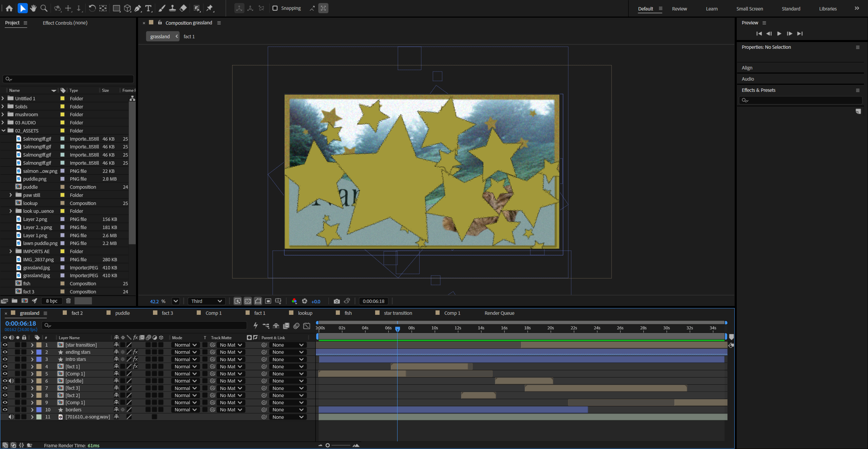Viewport: 868px width, 449px height.
Task: Enable the Snapping checkbox
Action: coord(275,8)
